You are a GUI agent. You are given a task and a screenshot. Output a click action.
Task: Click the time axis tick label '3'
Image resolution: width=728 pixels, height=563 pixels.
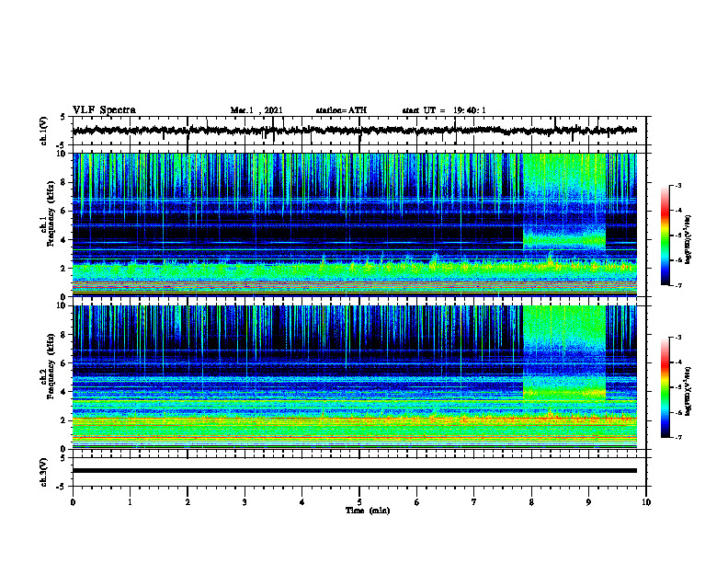coord(245,502)
